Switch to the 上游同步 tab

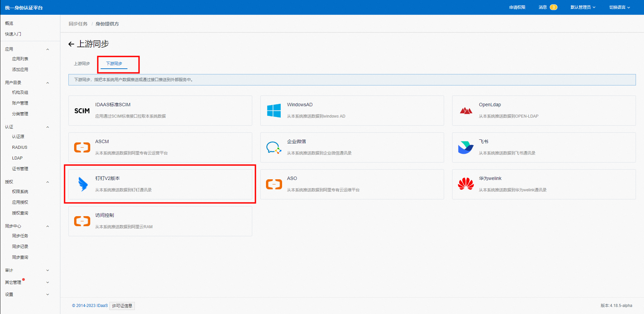coord(82,64)
